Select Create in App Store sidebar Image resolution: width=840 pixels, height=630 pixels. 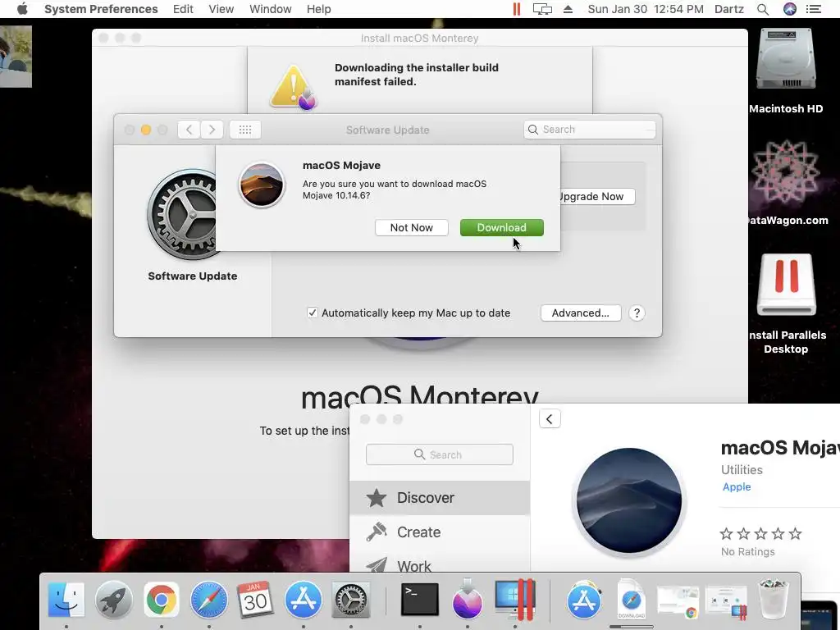coord(440,532)
